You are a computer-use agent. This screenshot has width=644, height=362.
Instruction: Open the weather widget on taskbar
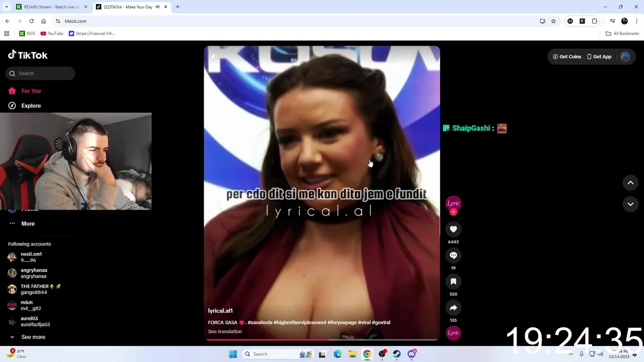coord(17,354)
